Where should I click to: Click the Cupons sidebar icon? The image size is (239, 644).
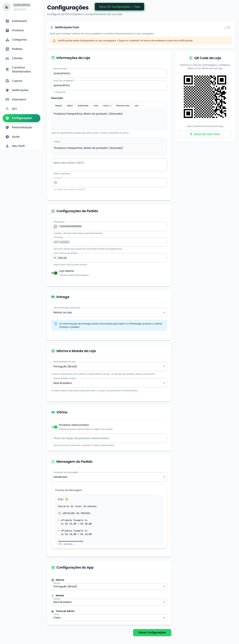point(7,80)
